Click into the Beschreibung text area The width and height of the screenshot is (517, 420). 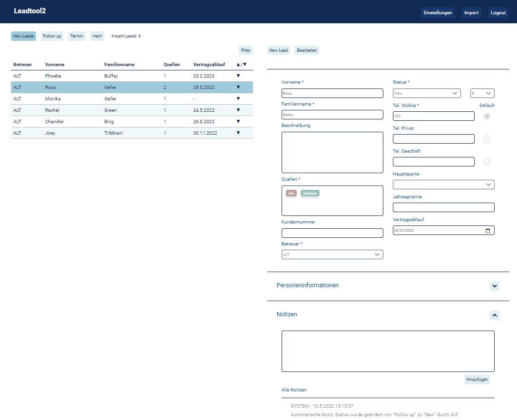coord(332,152)
